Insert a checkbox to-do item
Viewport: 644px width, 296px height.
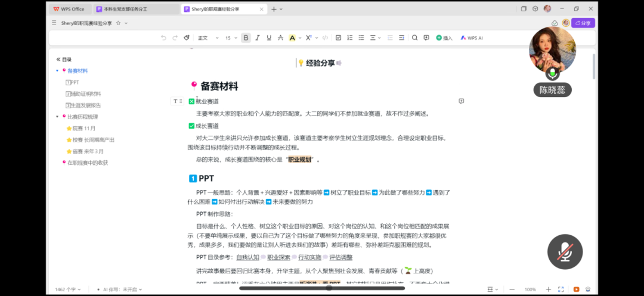click(x=339, y=38)
